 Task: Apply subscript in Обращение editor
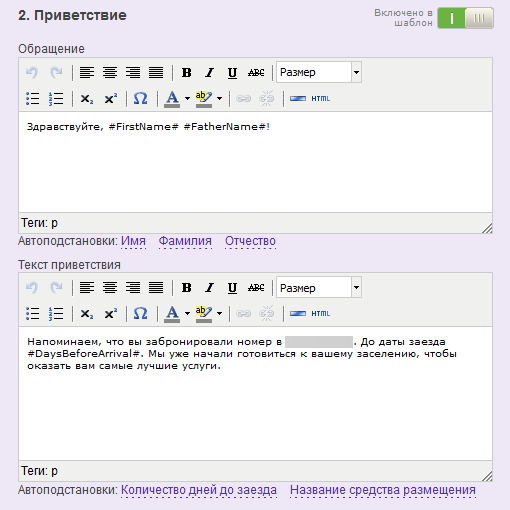point(87,98)
